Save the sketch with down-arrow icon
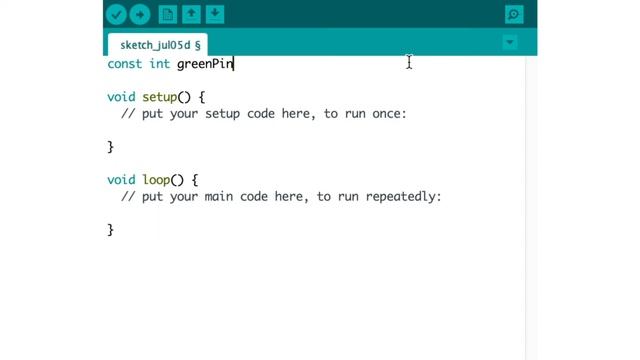Image resolution: width=640 pixels, height=360 pixels. 215,14
